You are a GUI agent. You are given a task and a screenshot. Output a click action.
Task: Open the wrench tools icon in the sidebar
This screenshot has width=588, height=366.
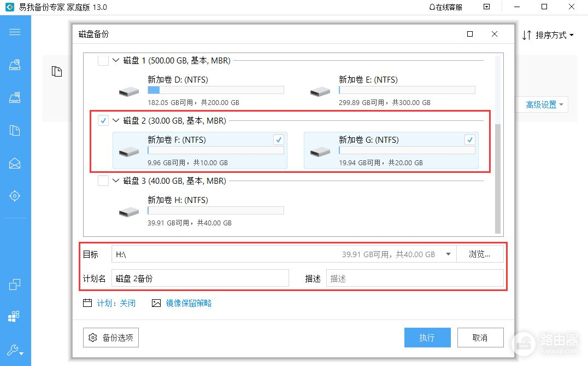pos(15,350)
